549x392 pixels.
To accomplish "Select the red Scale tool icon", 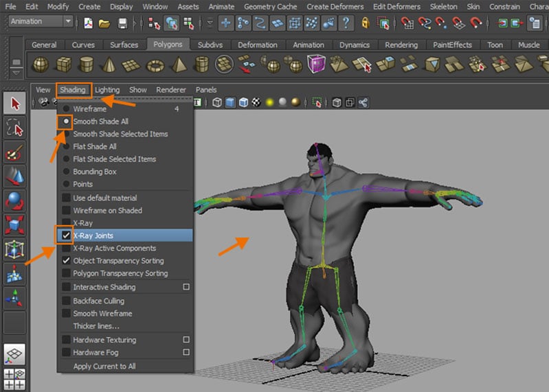I will click(x=14, y=224).
